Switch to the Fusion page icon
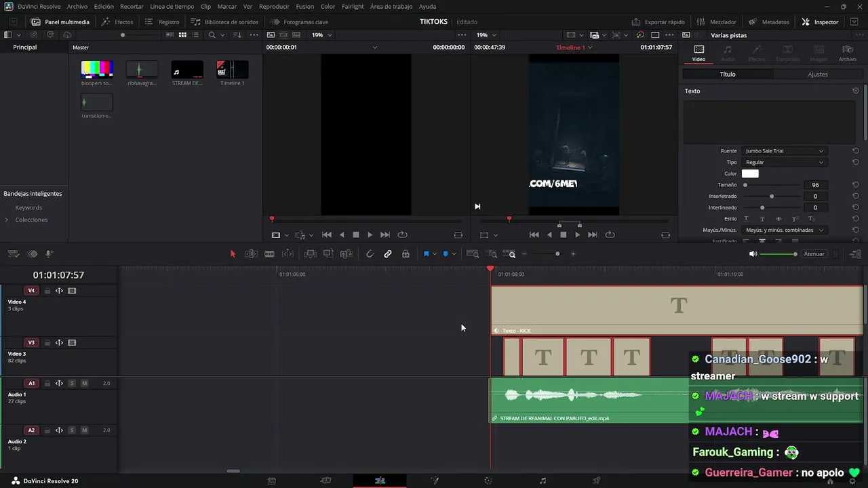The width and height of the screenshot is (868, 488). pyautogui.click(x=435, y=481)
